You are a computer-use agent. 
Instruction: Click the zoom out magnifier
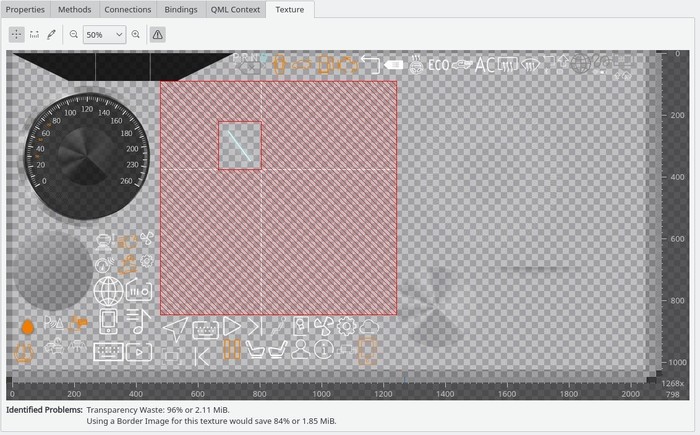tap(74, 34)
